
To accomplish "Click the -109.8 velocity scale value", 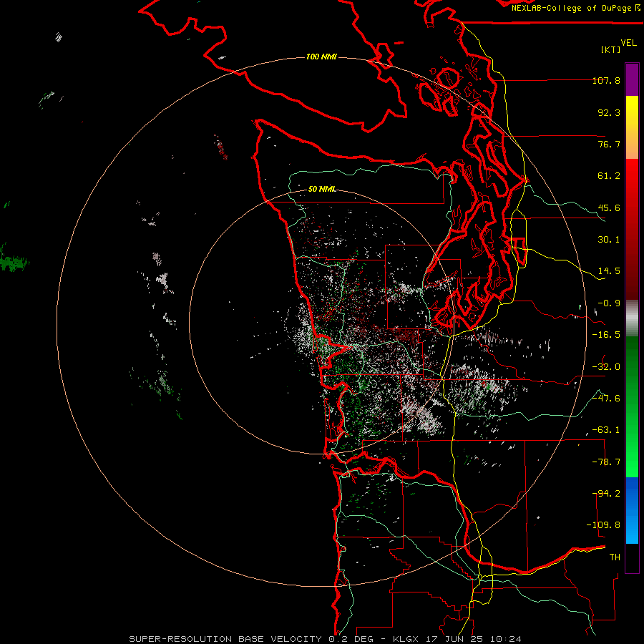I will (x=603, y=525).
